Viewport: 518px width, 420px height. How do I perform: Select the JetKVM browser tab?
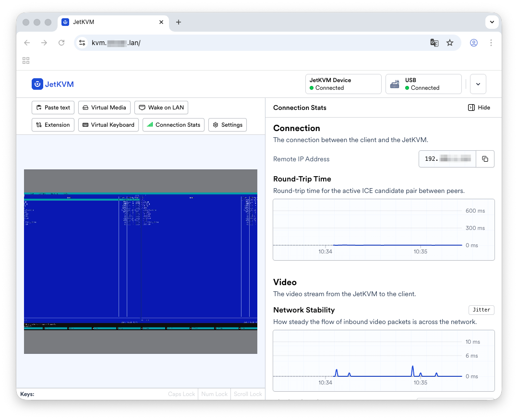click(113, 22)
